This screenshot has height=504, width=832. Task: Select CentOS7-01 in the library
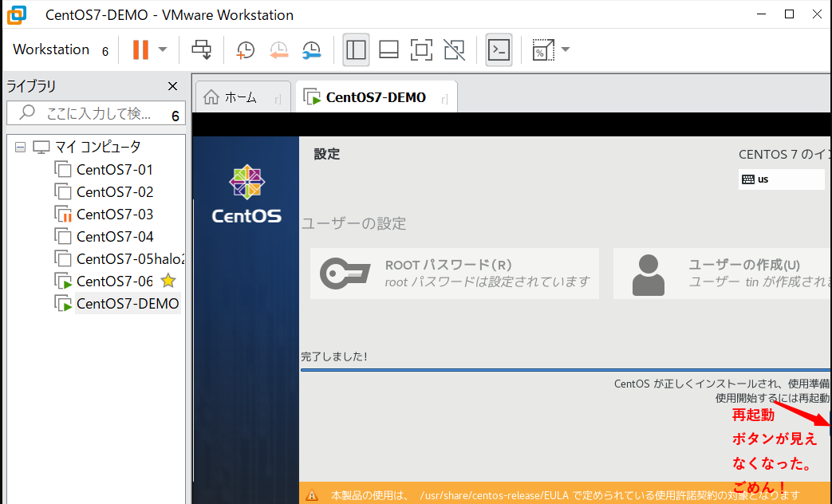click(115, 170)
